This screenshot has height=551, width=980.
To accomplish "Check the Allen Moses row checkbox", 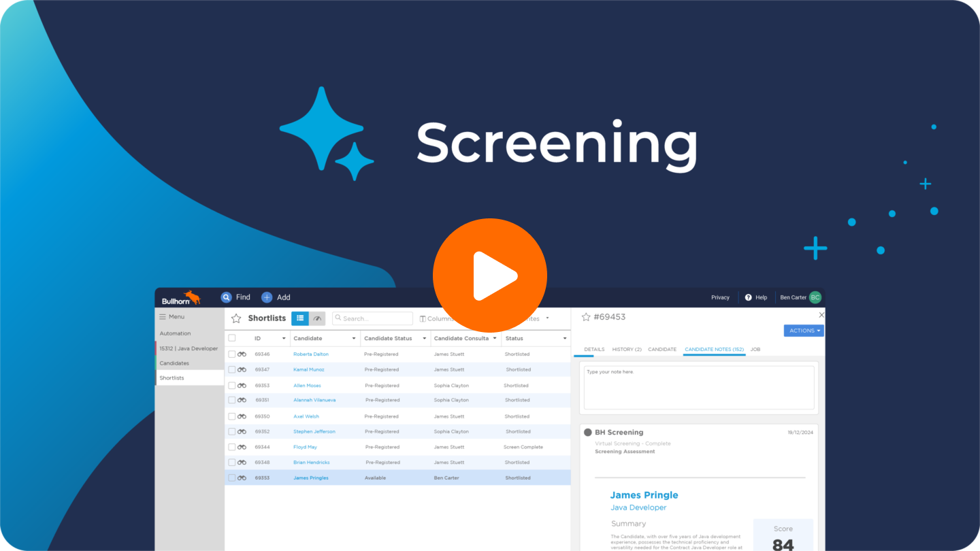I will pos(232,386).
